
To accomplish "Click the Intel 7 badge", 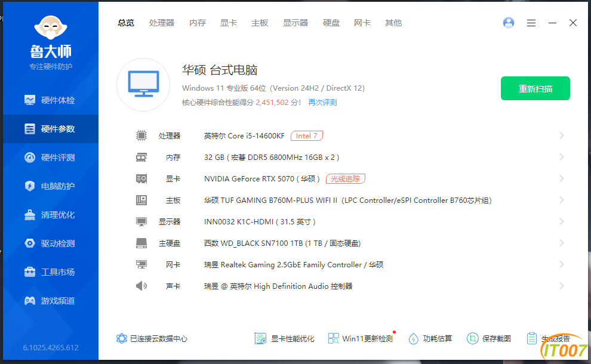I will pyautogui.click(x=307, y=135).
